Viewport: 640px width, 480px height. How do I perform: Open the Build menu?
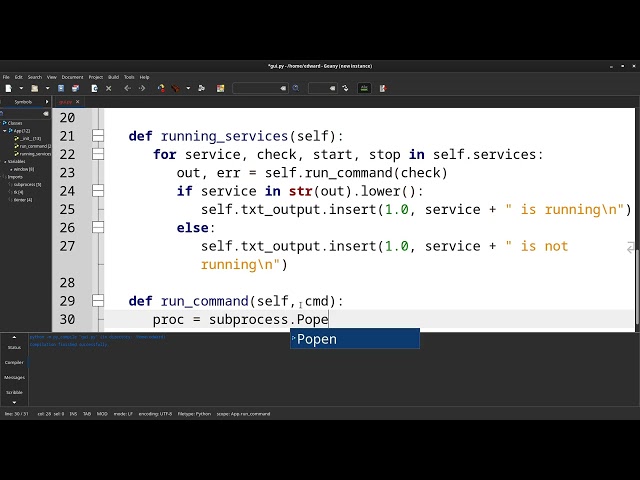coord(113,77)
